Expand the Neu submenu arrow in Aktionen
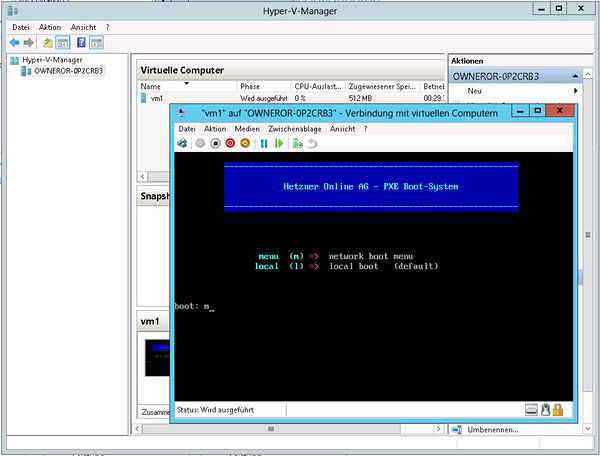Viewport: 600px width, 456px height. pos(575,91)
